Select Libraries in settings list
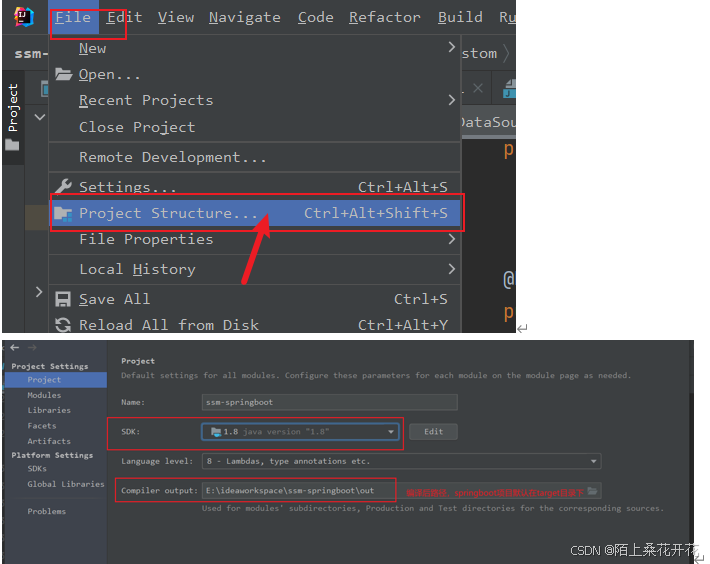The image size is (710, 564). pyautogui.click(x=49, y=410)
